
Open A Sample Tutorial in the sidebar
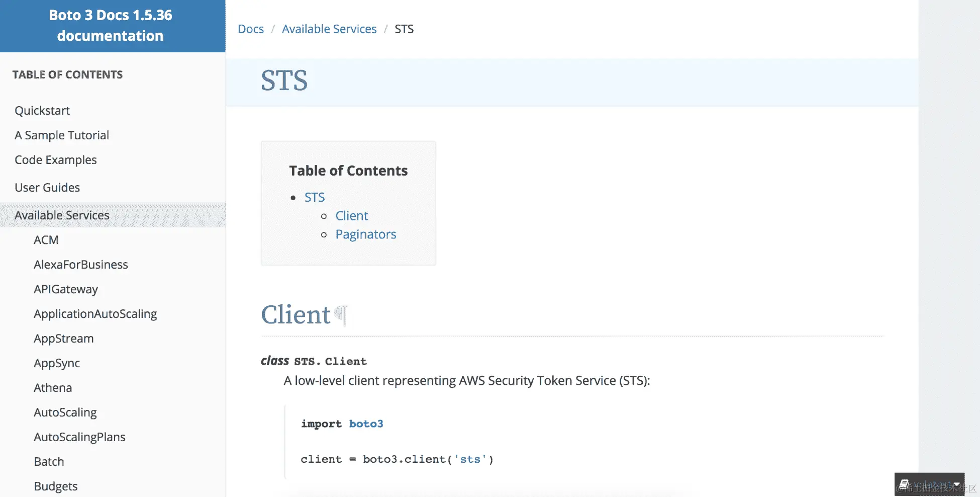click(62, 135)
